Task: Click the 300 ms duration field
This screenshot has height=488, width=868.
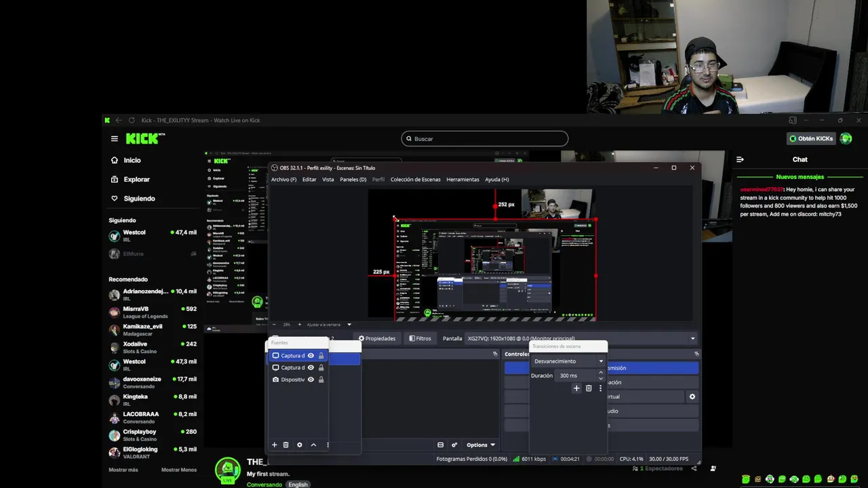Action: [576, 375]
